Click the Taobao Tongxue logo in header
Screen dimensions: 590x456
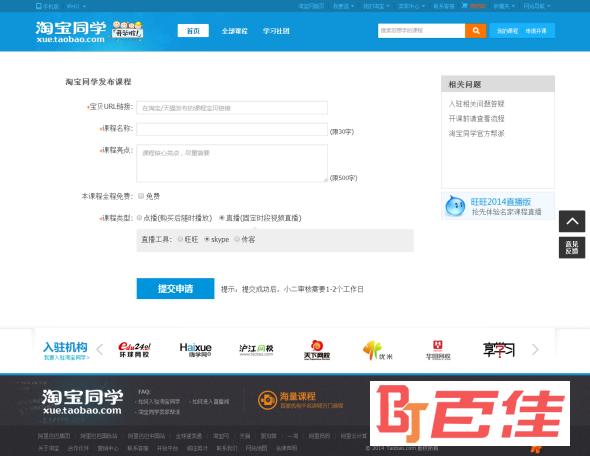tap(71, 32)
